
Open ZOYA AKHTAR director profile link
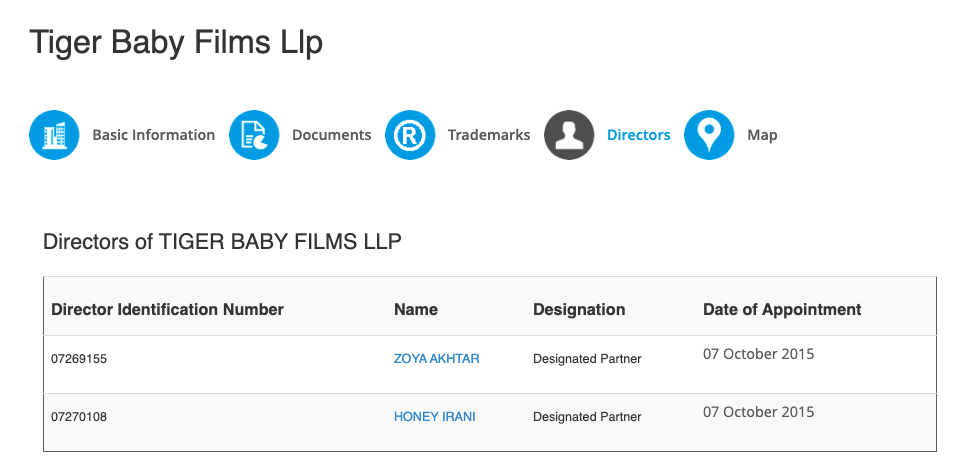point(437,359)
